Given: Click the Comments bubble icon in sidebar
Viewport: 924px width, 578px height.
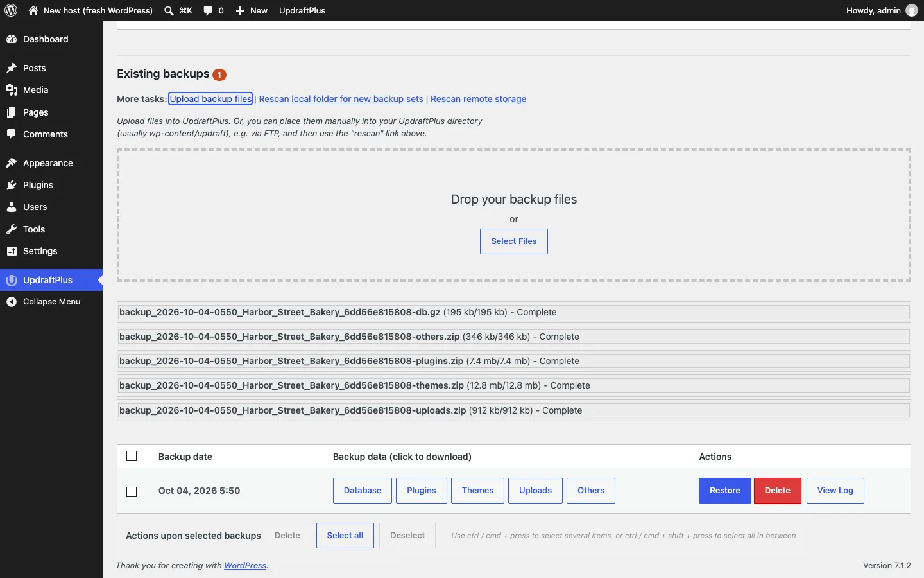Looking at the screenshot, I should (12, 134).
